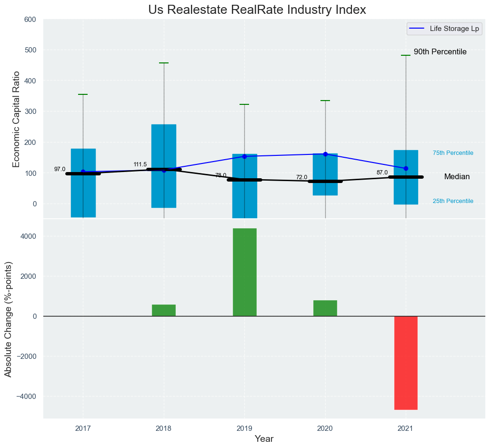
Task: Click the 111.5 median value label
Action: [x=140, y=164]
